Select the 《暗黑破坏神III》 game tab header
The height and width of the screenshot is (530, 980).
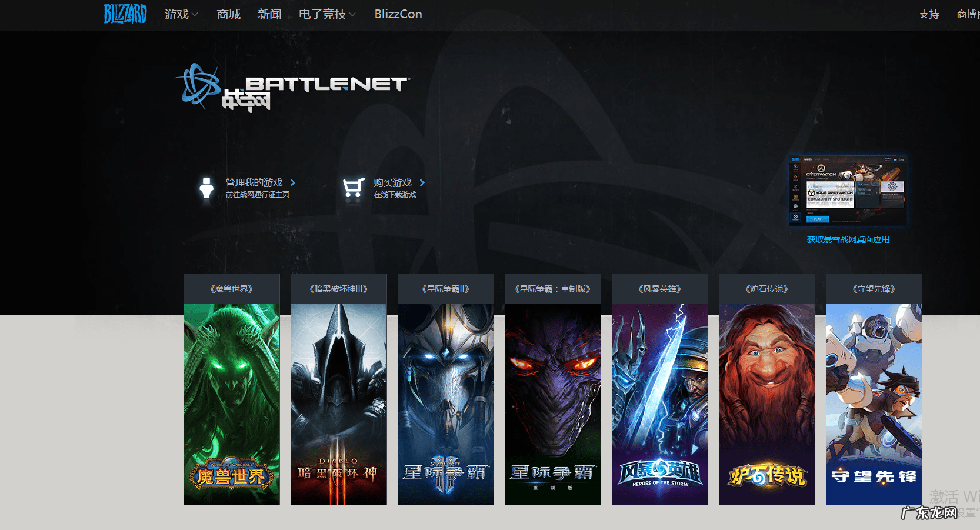(339, 289)
